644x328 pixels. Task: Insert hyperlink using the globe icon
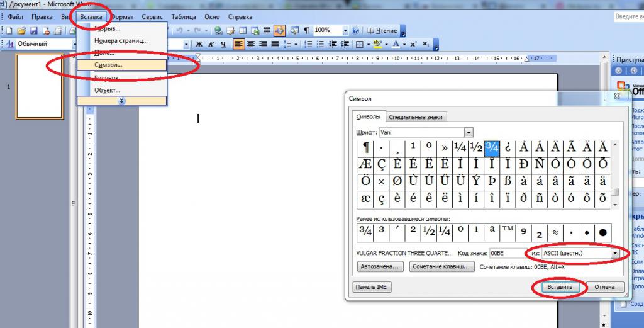coord(218,30)
